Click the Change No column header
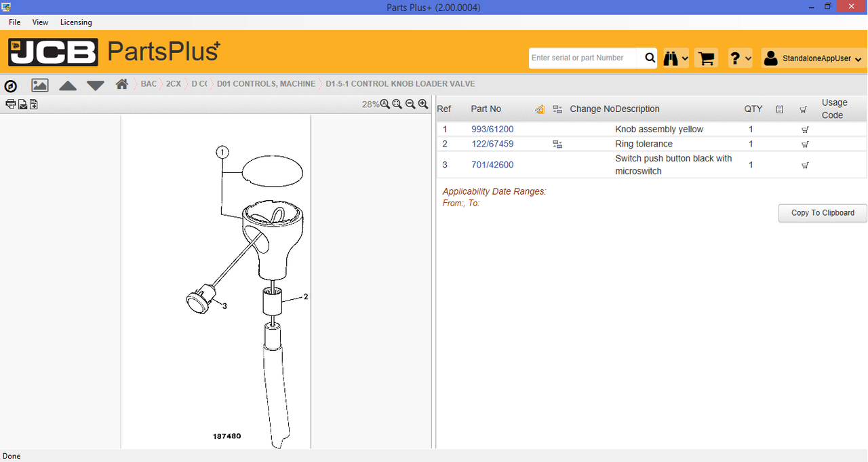Screen dimensions: 868x462 (591, 109)
